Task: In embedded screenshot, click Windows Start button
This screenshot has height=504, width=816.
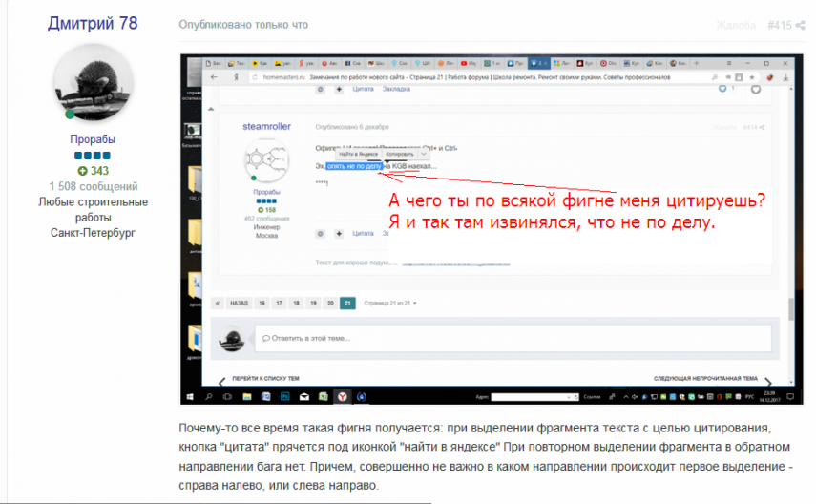Action: pyautogui.click(x=190, y=397)
